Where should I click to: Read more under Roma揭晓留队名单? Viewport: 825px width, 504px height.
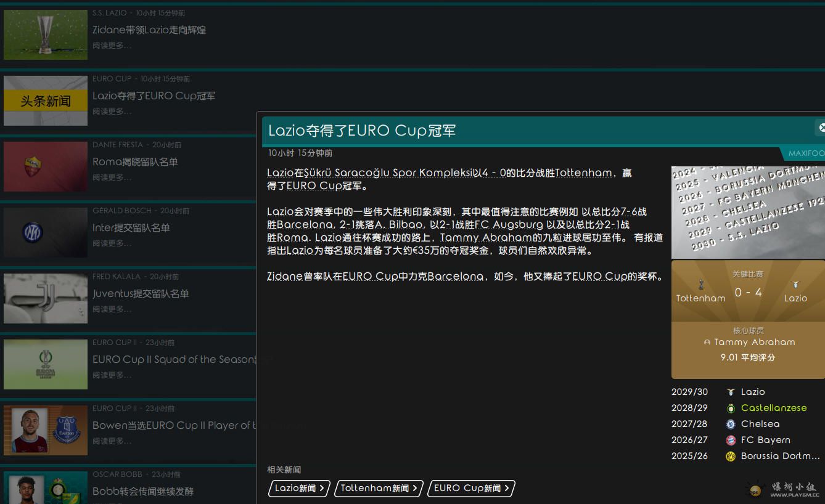coord(112,177)
